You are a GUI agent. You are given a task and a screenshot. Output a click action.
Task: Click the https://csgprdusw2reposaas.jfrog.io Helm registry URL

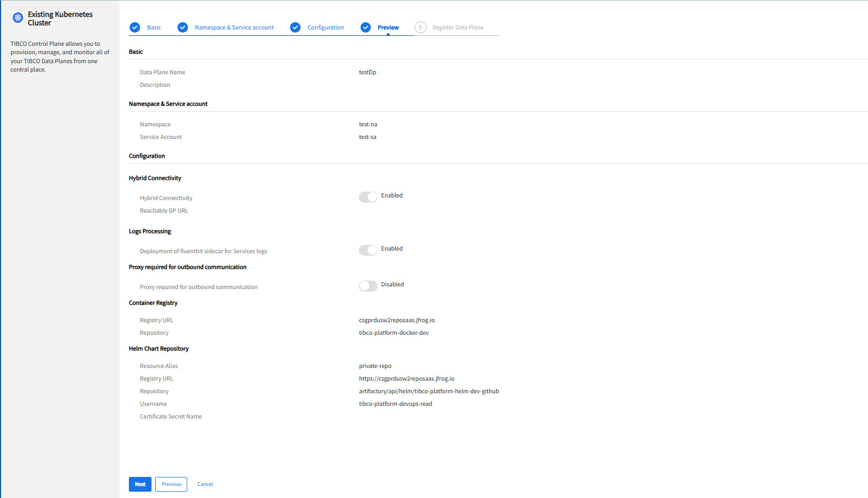tap(407, 379)
